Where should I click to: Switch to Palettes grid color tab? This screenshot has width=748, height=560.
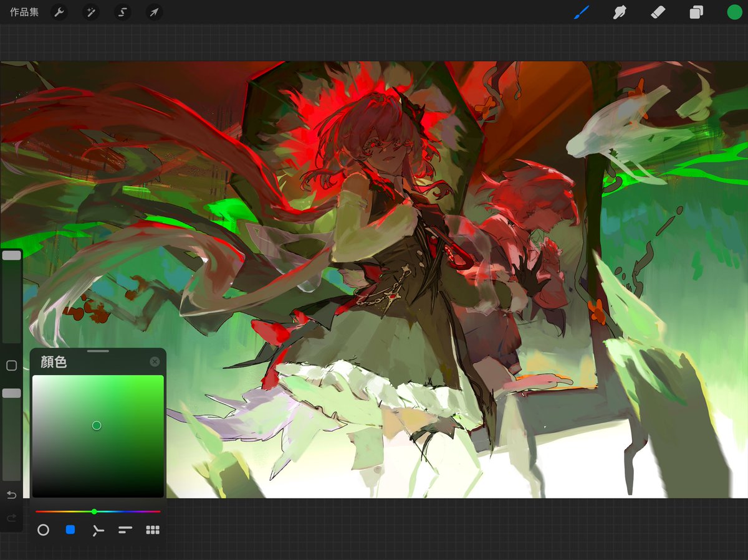tap(153, 530)
